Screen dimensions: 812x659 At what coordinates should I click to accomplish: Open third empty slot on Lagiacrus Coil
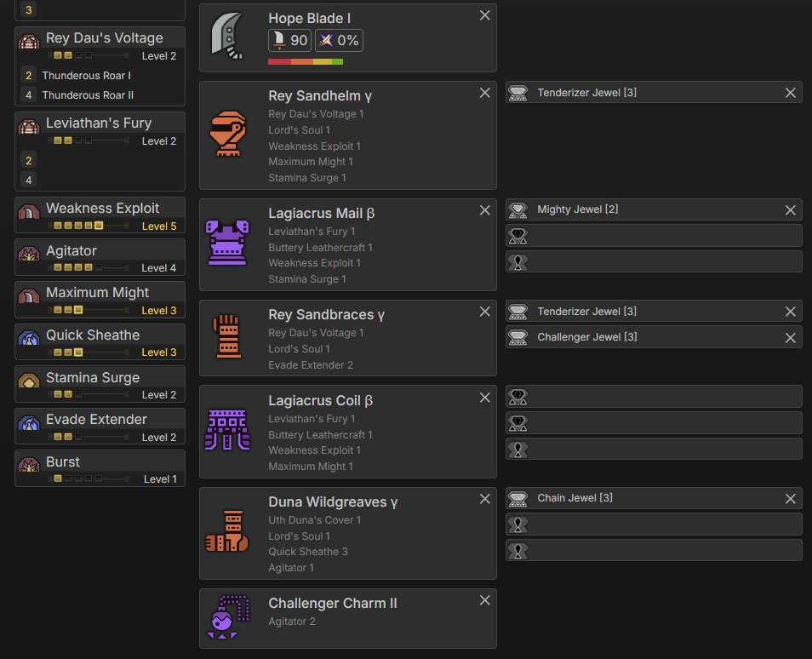[x=654, y=449]
